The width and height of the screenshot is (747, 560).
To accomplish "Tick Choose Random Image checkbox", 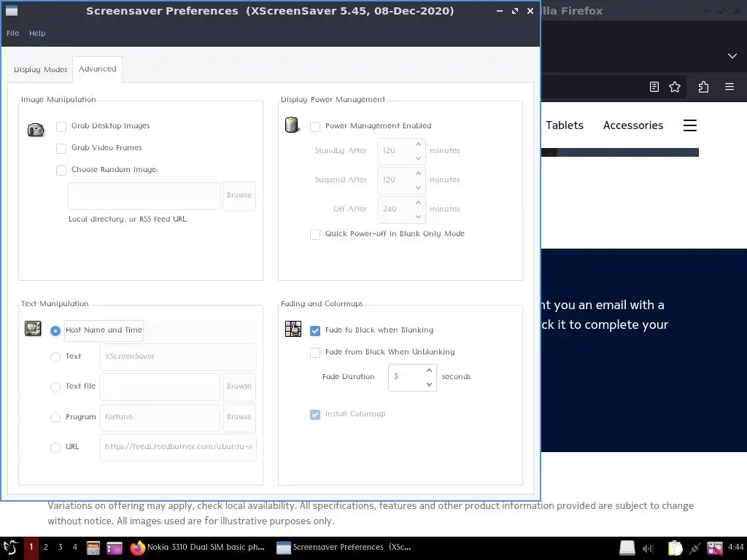I will [61, 170].
